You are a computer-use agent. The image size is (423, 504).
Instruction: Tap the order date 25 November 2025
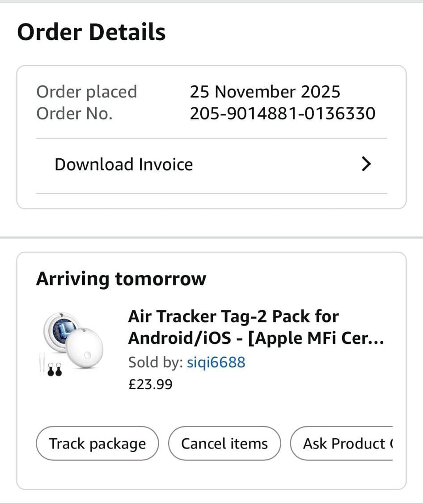[x=265, y=92]
